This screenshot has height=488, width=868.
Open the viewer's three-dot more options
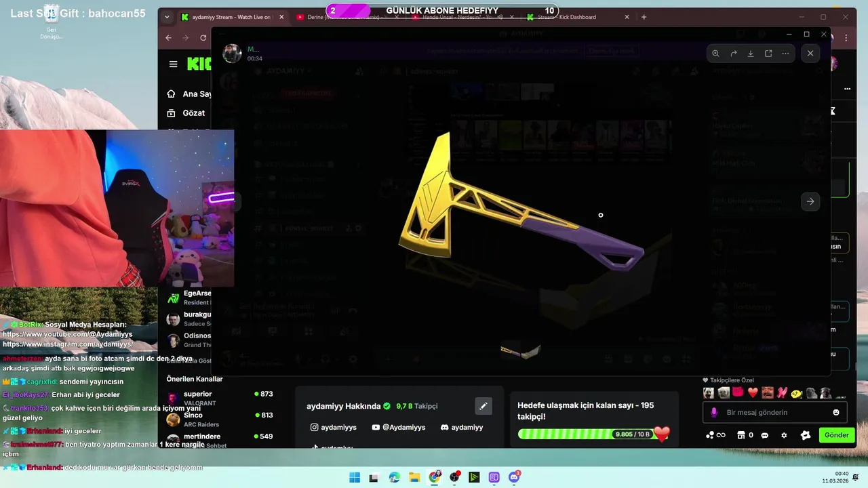pos(785,54)
